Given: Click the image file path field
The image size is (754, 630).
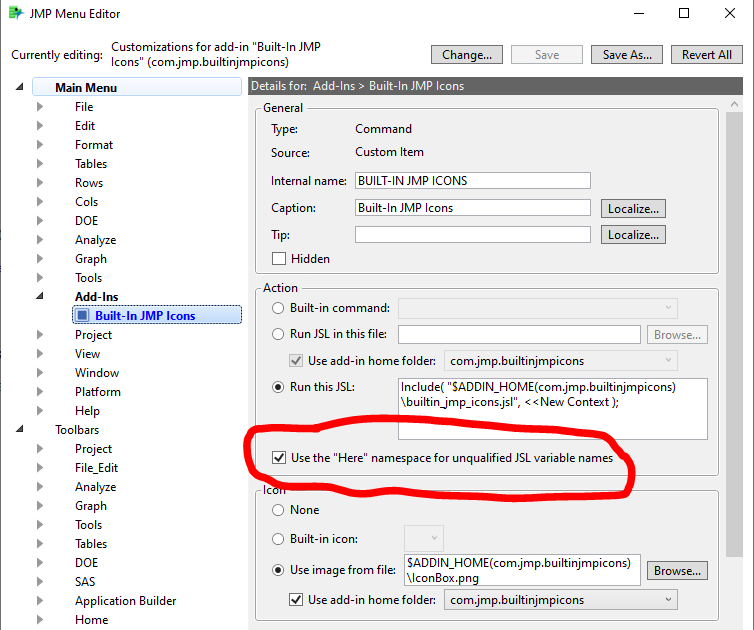Looking at the screenshot, I should [x=522, y=570].
